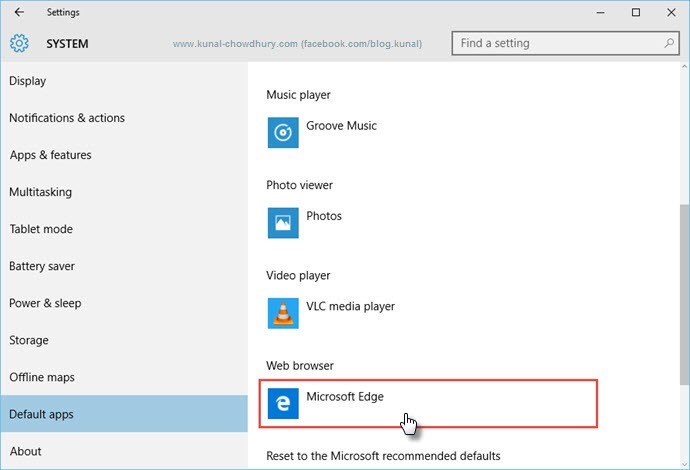Viewport: 690px width, 470px height.
Task: Open Offline maps settings
Action: (124, 377)
